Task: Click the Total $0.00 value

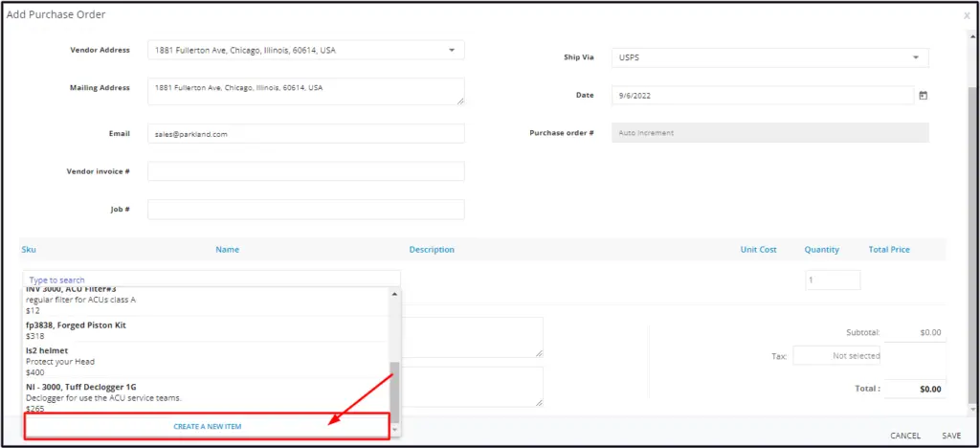Action: pyautogui.click(x=930, y=389)
